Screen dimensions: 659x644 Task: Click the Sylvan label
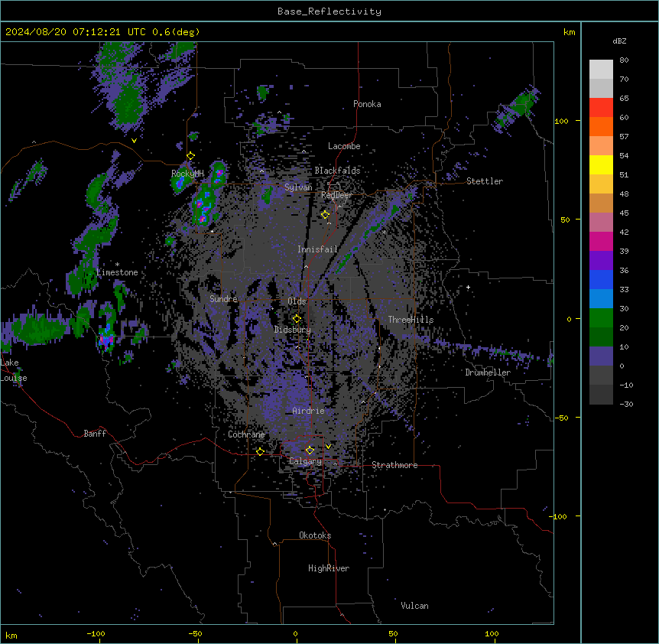[298, 187]
